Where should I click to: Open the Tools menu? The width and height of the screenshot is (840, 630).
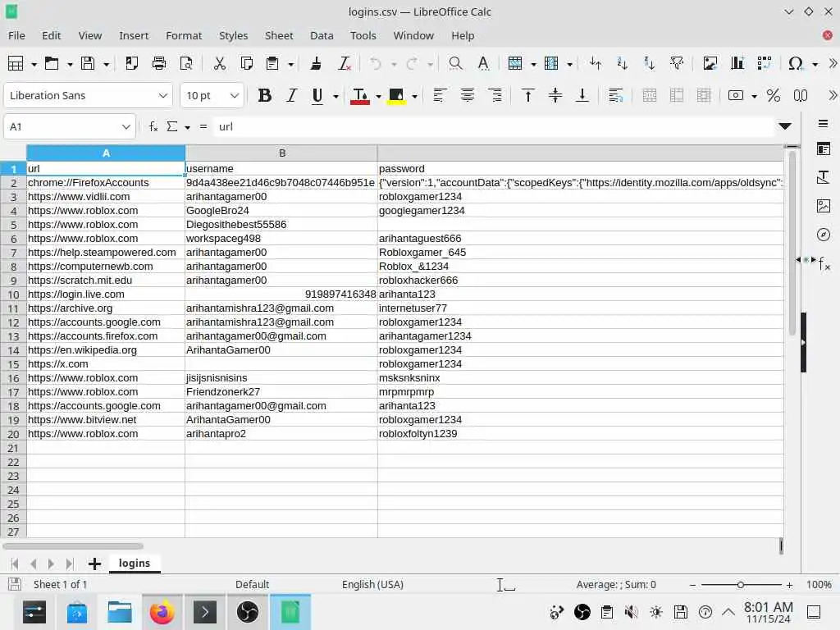363,35
